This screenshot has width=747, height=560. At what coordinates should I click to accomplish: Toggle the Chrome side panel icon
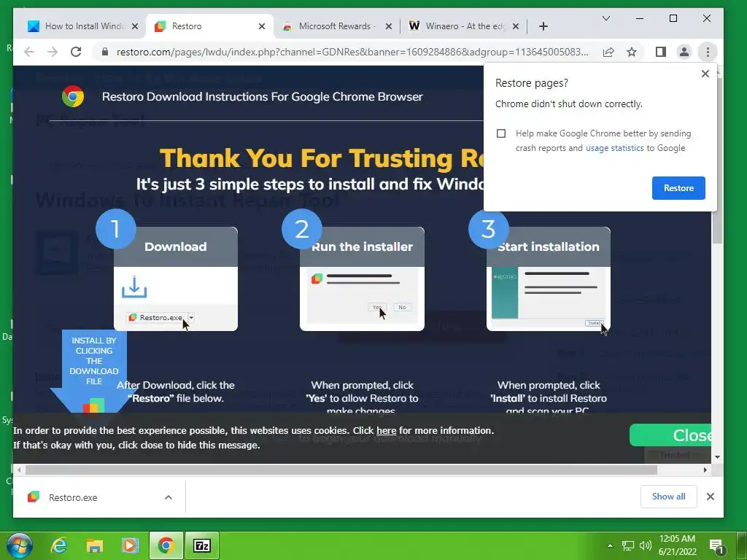661,52
